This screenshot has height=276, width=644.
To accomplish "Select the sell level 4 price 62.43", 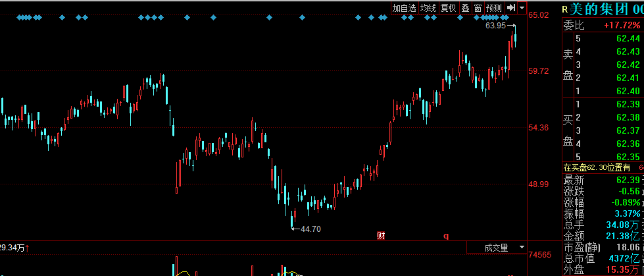I will point(628,52).
